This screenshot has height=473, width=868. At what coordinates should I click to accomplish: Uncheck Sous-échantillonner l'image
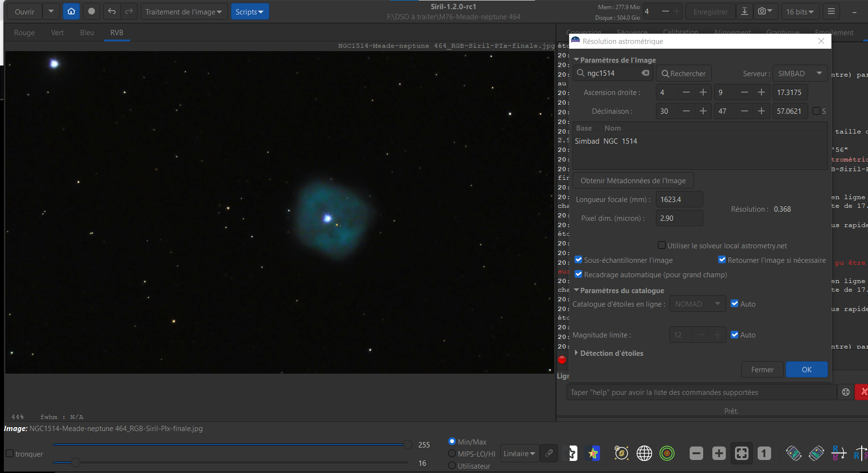click(578, 260)
